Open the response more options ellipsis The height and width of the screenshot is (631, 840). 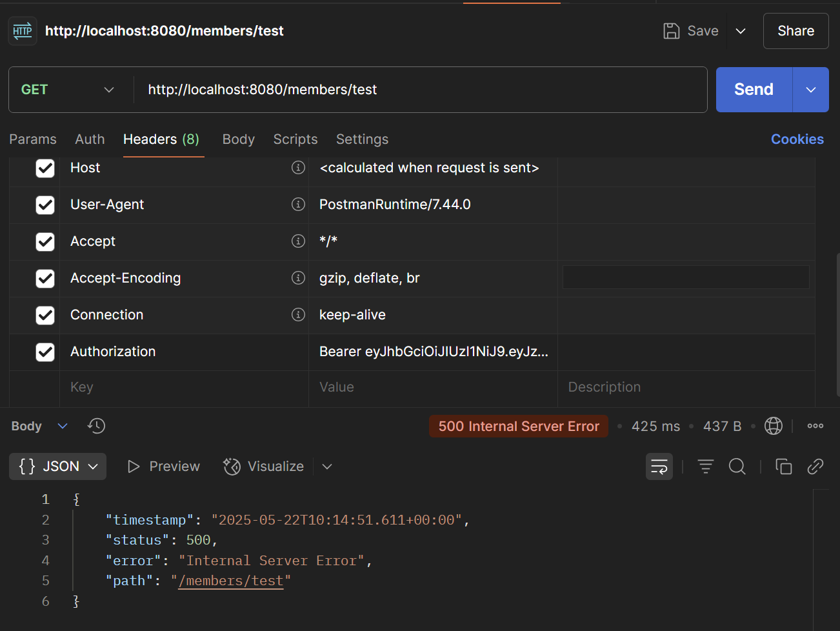pyautogui.click(x=815, y=426)
